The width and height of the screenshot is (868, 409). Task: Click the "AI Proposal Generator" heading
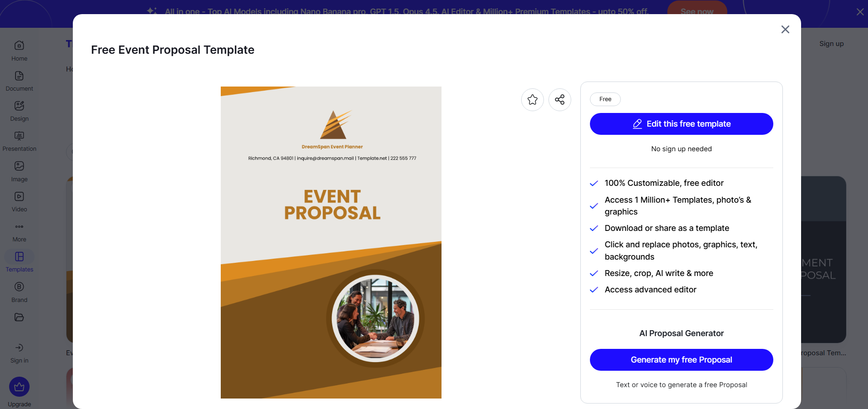coord(681,333)
